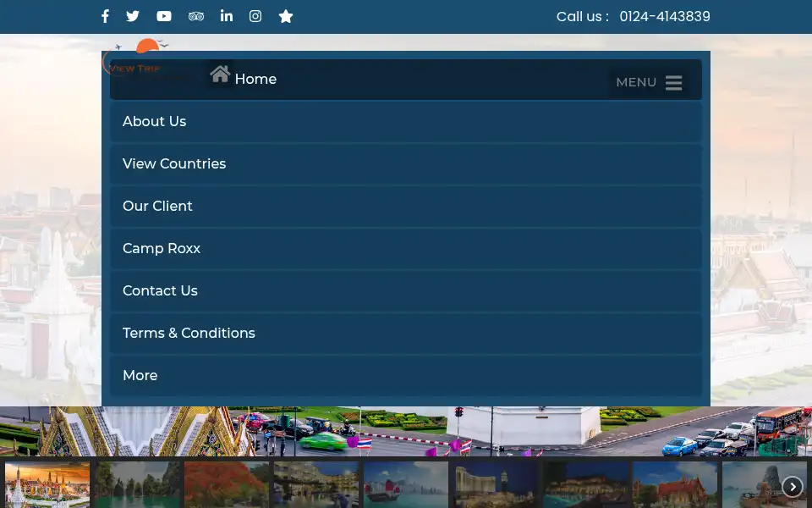Select the red flame tree thumbnail

[x=227, y=484]
